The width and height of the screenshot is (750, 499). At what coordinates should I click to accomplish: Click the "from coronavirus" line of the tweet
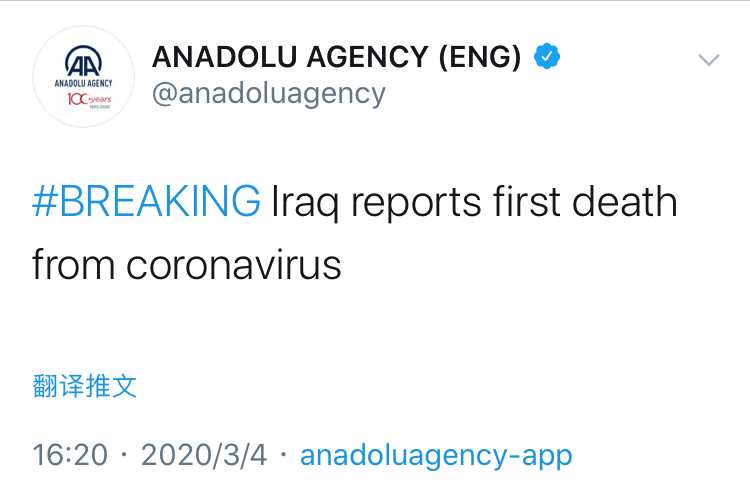(187, 265)
